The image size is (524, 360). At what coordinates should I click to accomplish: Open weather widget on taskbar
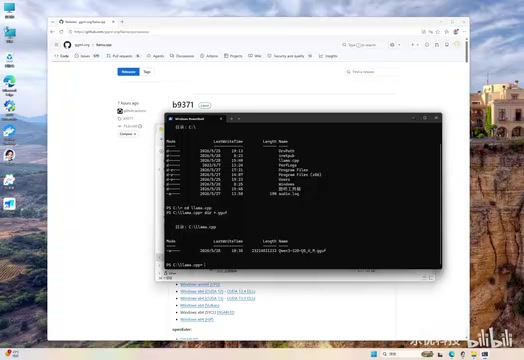[x=12, y=354]
